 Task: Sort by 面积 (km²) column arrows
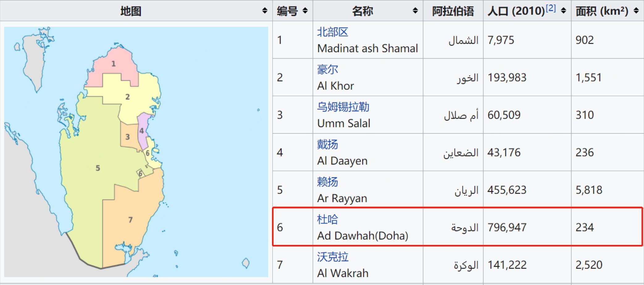(x=636, y=11)
